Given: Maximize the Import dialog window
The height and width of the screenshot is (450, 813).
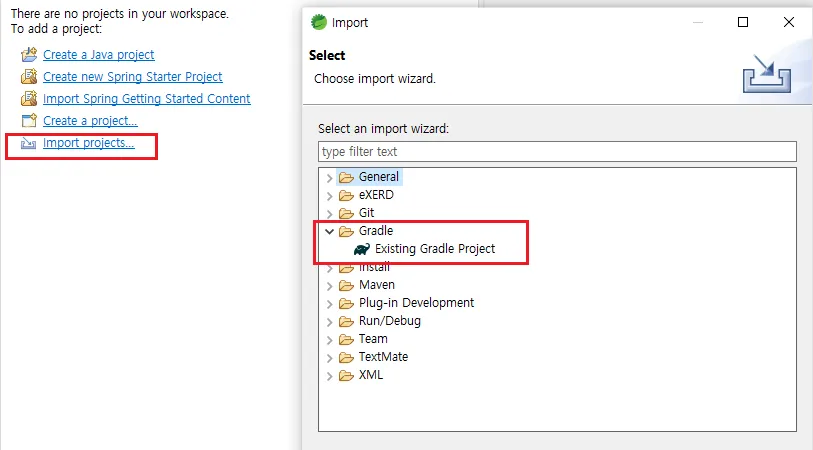Looking at the screenshot, I should (x=743, y=22).
